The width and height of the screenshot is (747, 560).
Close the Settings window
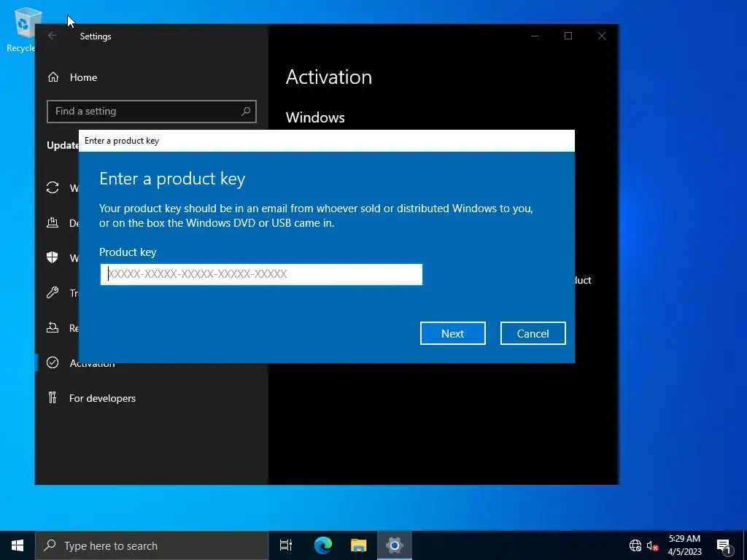coord(602,36)
